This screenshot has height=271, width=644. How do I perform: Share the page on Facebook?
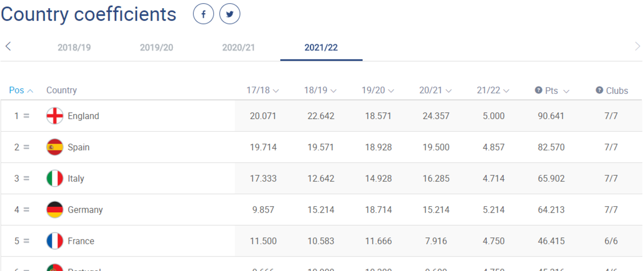203,14
